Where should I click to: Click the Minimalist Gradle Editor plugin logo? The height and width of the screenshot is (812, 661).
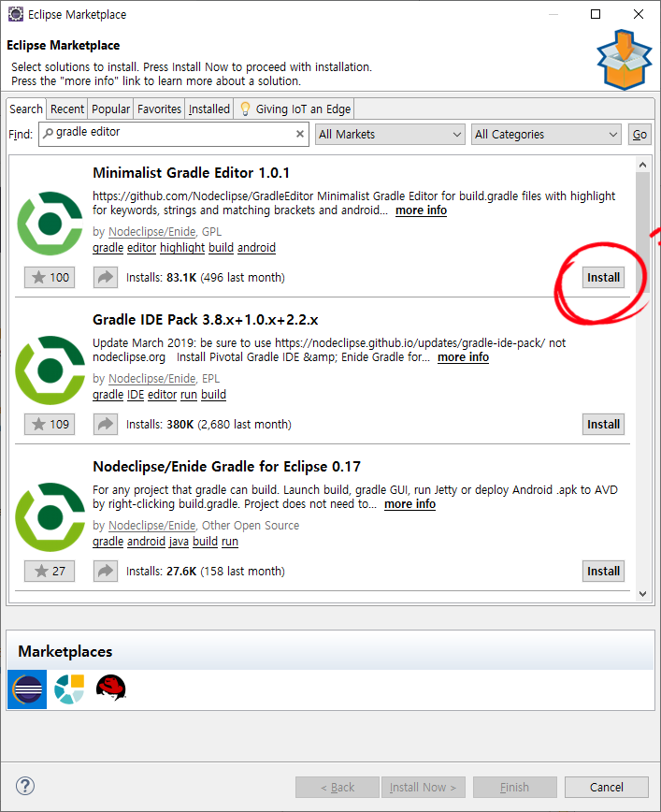[x=50, y=224]
